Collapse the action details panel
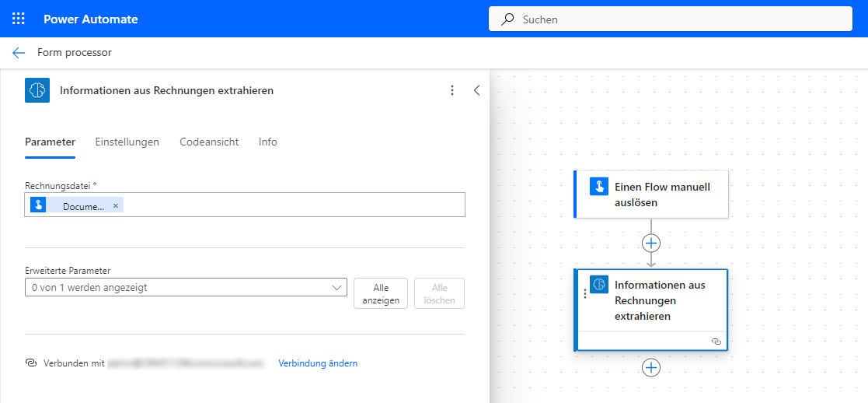868x403 pixels. (477, 90)
